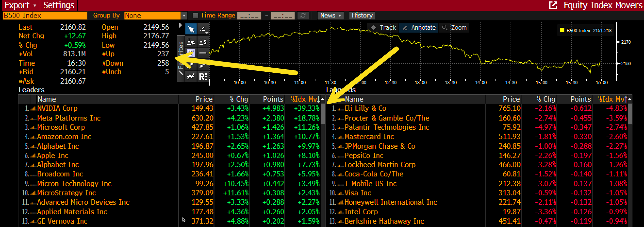
Task: Open the Group By dropdown arrow
Action: point(184,16)
